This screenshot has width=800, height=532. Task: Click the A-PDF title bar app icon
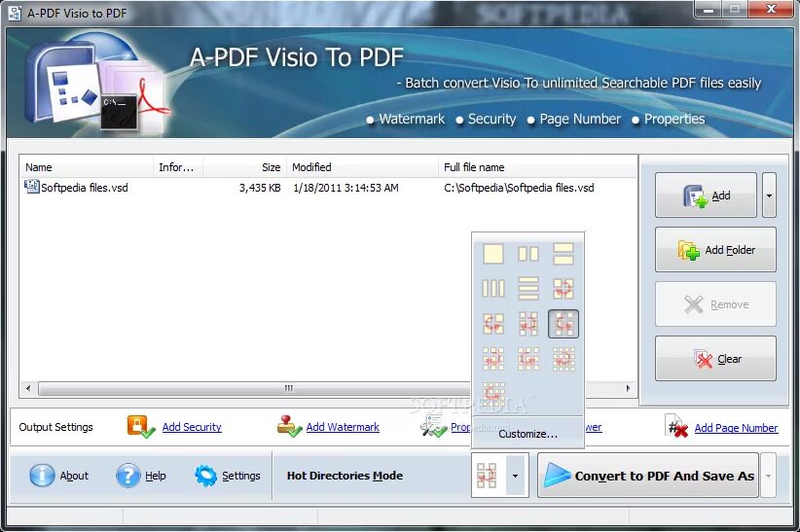[x=15, y=13]
